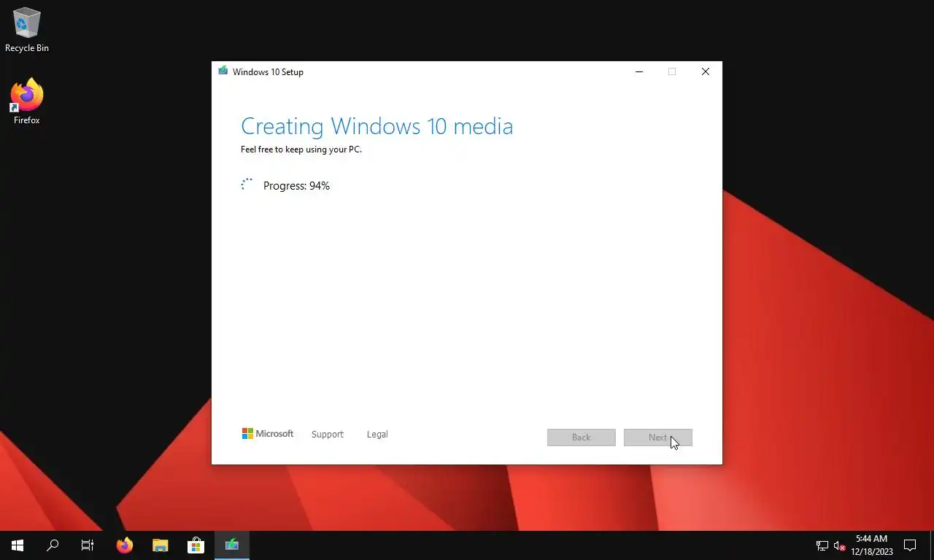This screenshot has height=560, width=934.
Task: Click the network status tray icon
Action: point(822,545)
